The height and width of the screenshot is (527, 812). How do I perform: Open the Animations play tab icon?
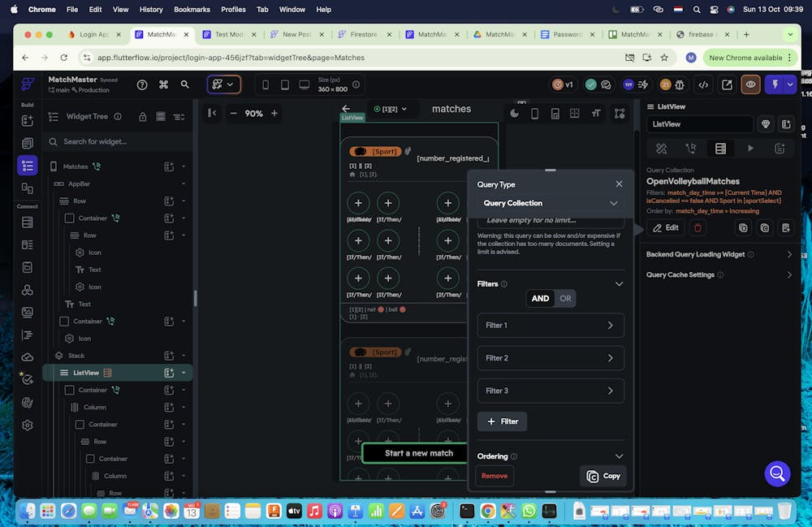pyautogui.click(x=750, y=149)
